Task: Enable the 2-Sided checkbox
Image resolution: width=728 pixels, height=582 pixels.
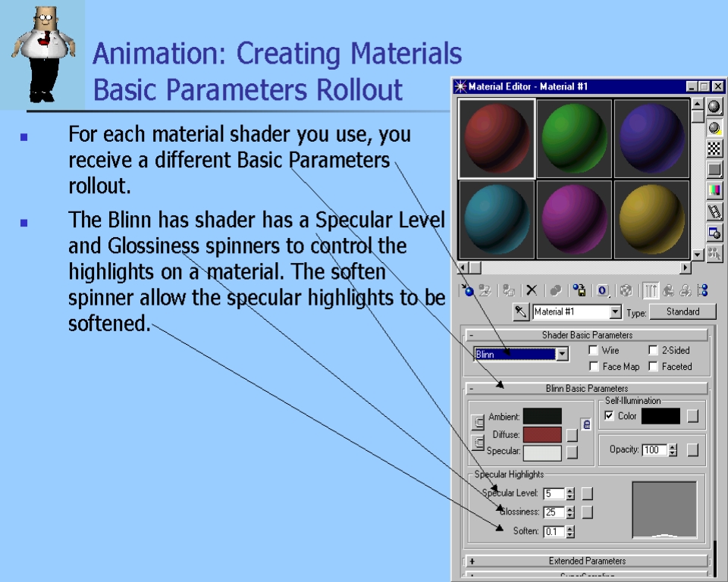Action: (x=653, y=351)
